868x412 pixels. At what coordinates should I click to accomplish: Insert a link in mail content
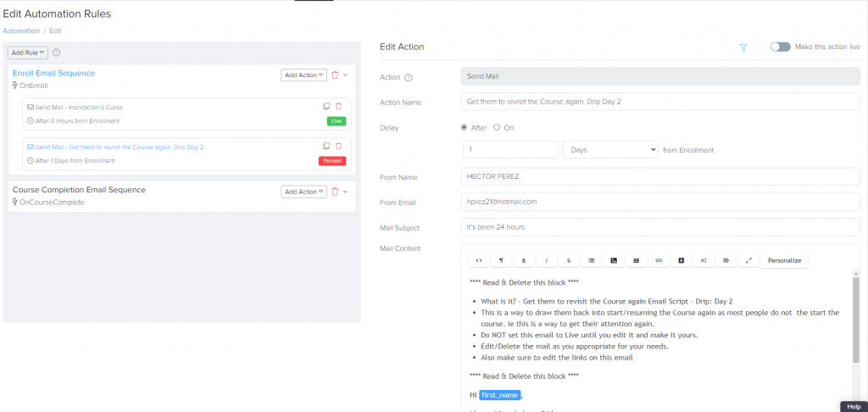[x=659, y=260]
